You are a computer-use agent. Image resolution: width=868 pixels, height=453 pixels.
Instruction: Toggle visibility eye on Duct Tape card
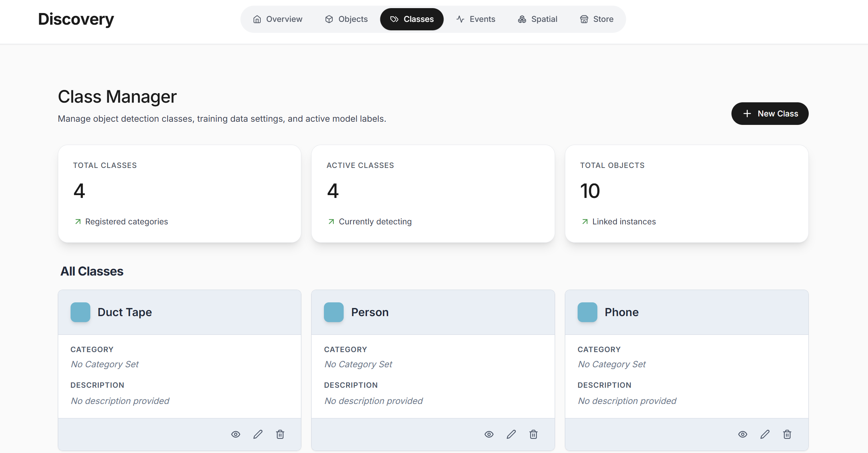[x=236, y=434]
